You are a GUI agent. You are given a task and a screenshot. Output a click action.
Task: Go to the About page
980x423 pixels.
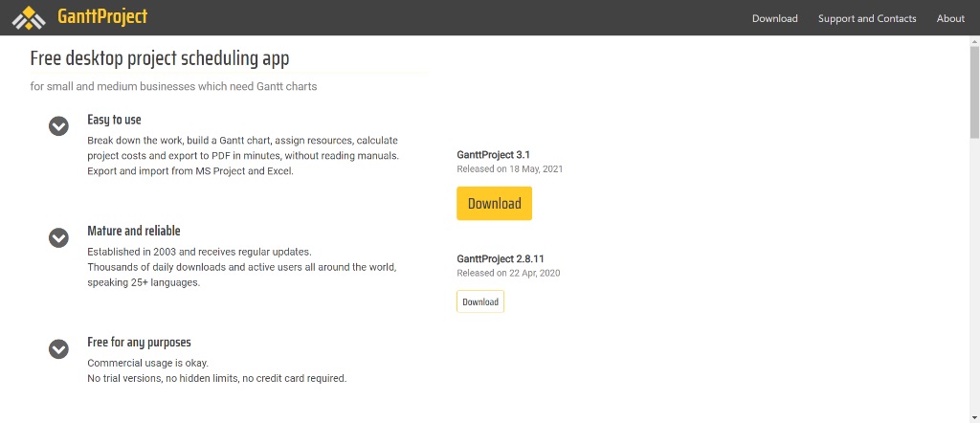[x=950, y=18]
